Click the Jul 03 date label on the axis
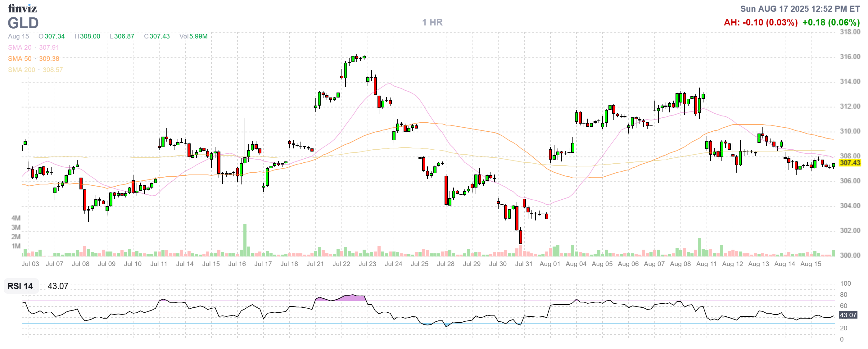Screen dimensions: 868x349 (30, 264)
